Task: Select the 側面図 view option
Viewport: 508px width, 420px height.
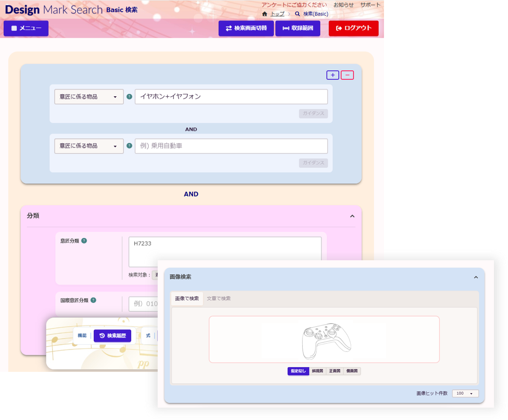Action: (x=352, y=371)
